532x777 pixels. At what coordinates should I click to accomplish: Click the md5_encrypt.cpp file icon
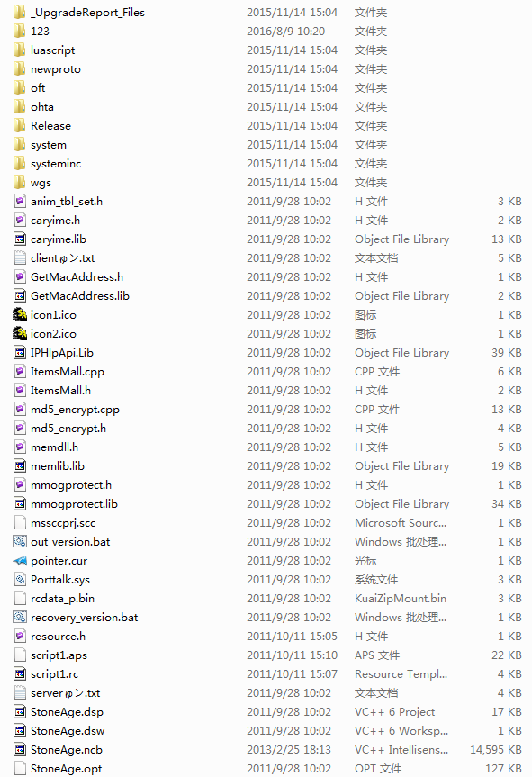tap(19, 410)
